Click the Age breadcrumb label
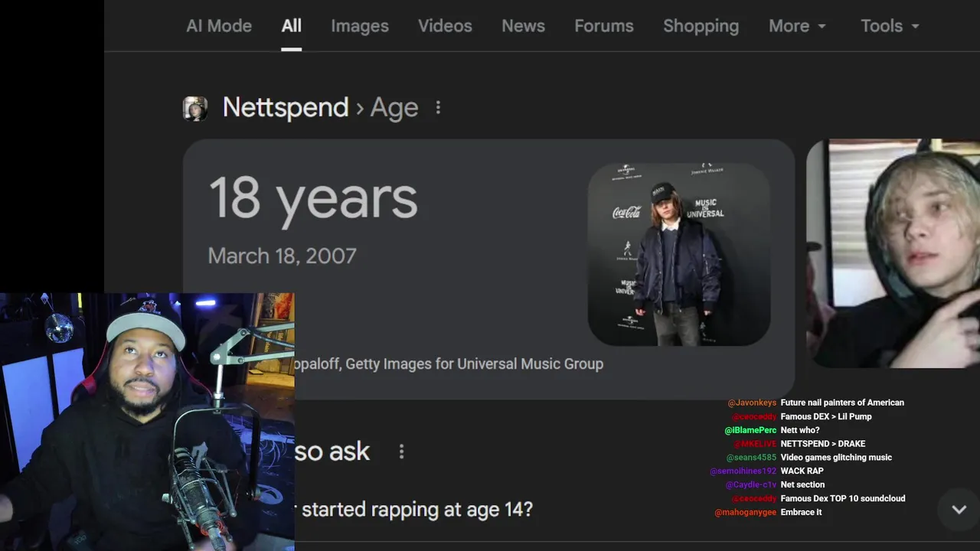Screen dimensions: 980x551 [394, 108]
